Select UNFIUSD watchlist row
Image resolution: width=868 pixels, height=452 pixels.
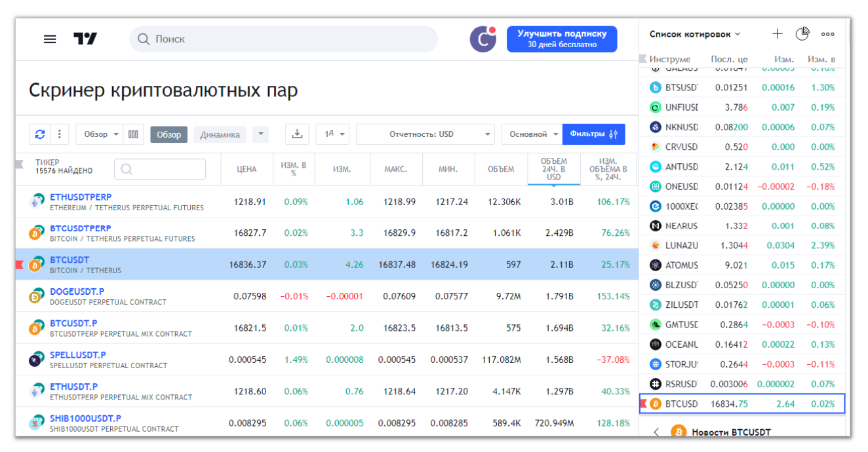pyautogui.click(x=742, y=107)
